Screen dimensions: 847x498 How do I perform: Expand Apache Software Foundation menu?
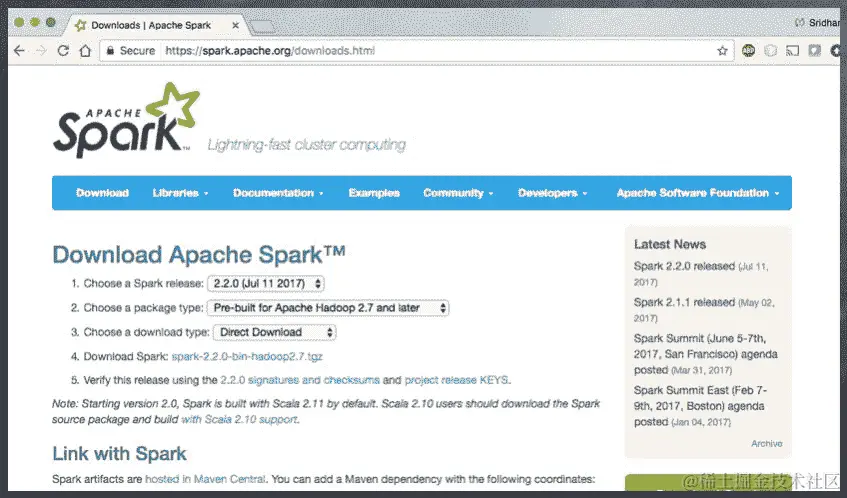coord(698,193)
